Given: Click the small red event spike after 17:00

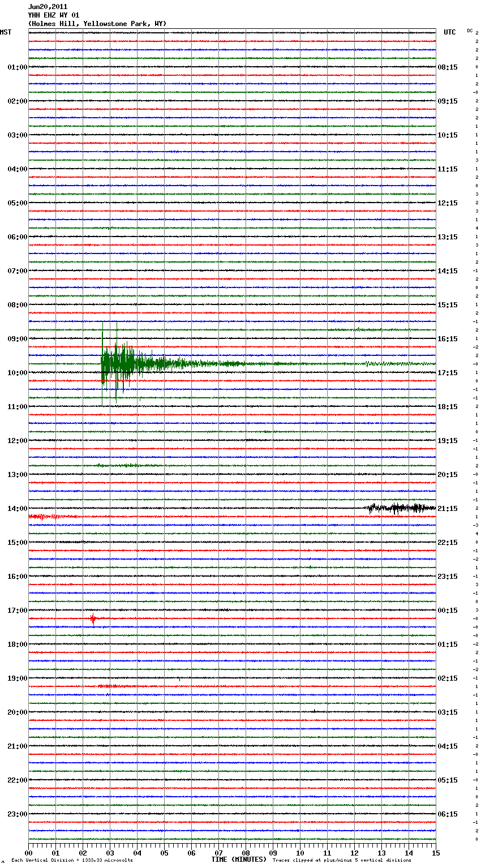Looking at the screenshot, I should pos(93,618).
